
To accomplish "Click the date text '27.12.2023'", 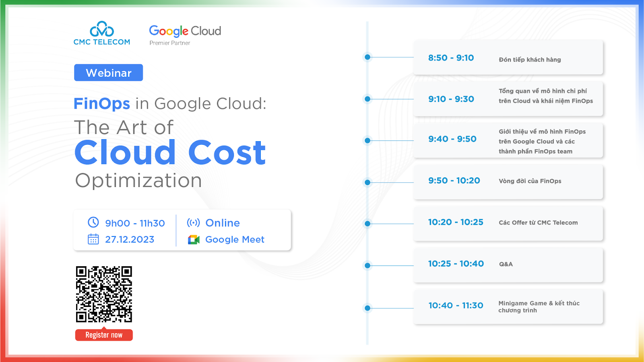I will (130, 239).
